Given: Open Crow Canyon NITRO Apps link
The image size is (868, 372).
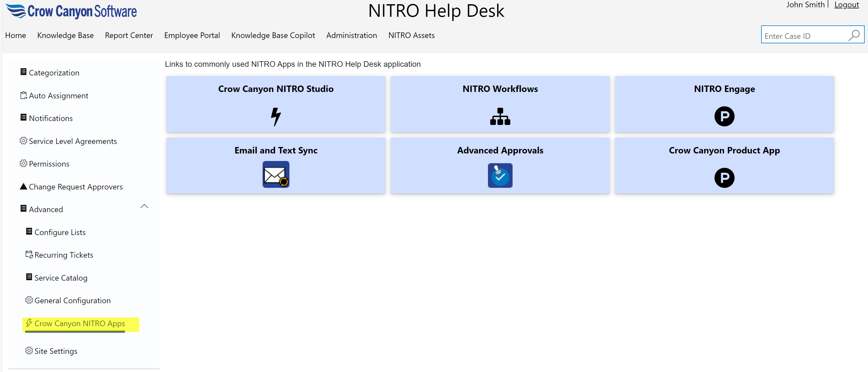Looking at the screenshot, I should coord(79,323).
